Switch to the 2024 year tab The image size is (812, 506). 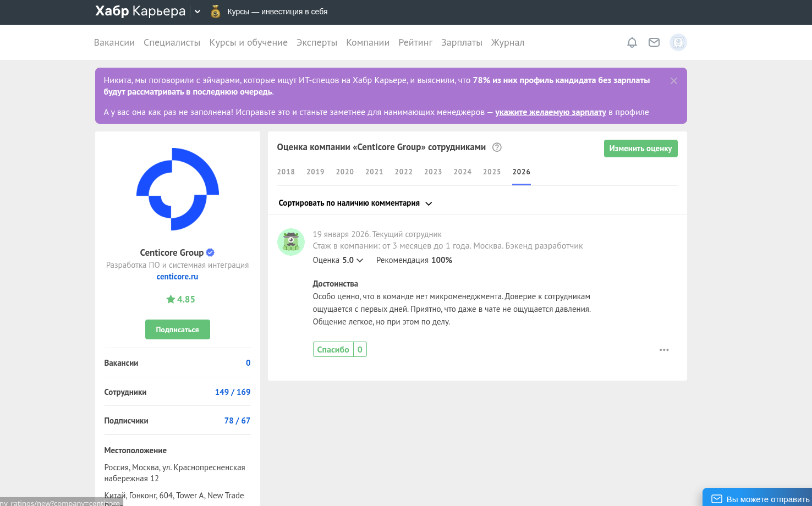(463, 172)
